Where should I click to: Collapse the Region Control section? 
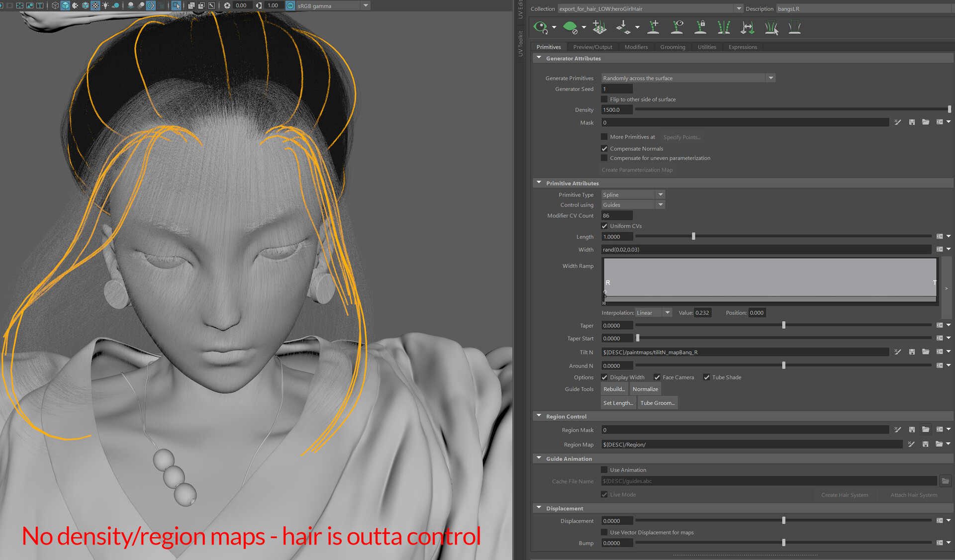tap(539, 416)
